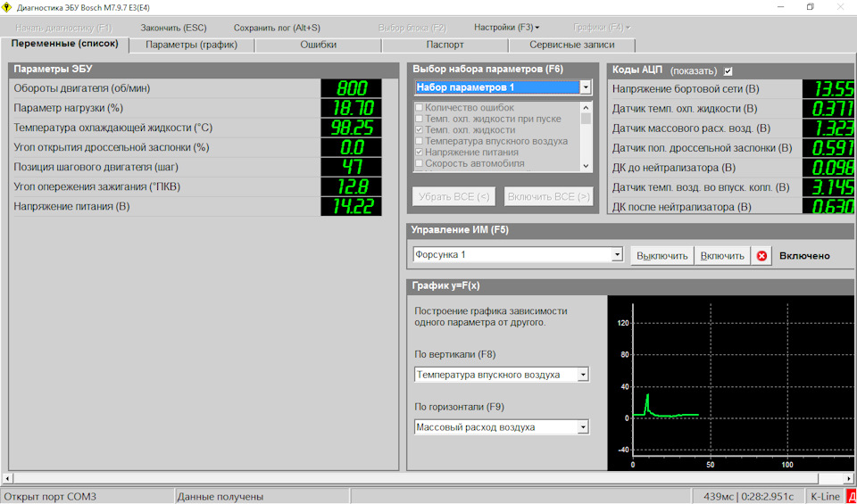Click the red Д indicator in the status bar
857x504 pixels.
click(852, 496)
